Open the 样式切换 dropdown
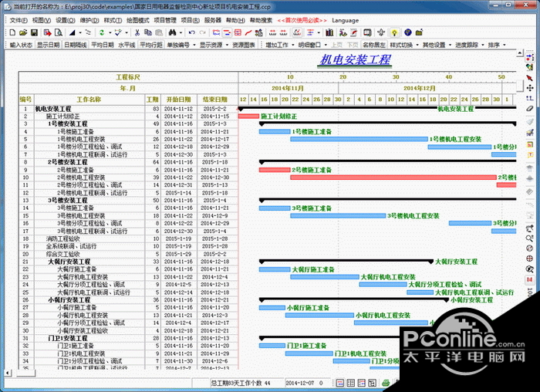This screenshot has width=540, height=392. tap(403, 45)
